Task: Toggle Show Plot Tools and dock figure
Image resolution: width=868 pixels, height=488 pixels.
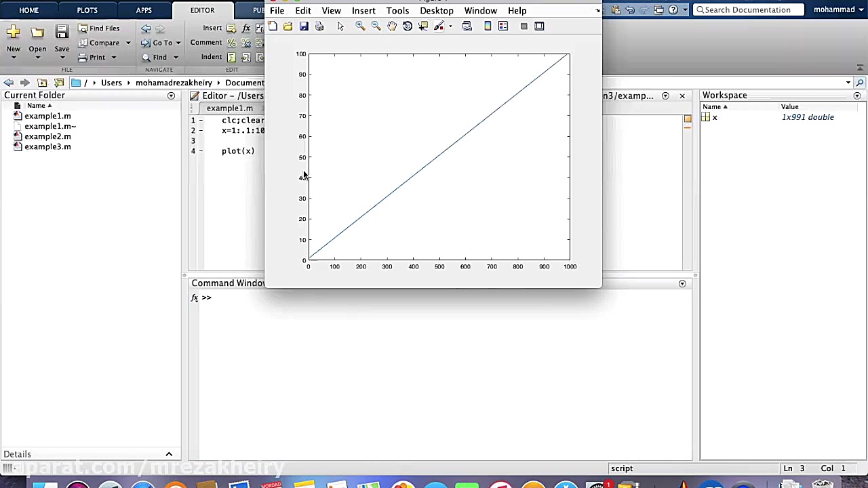Action: (x=539, y=26)
